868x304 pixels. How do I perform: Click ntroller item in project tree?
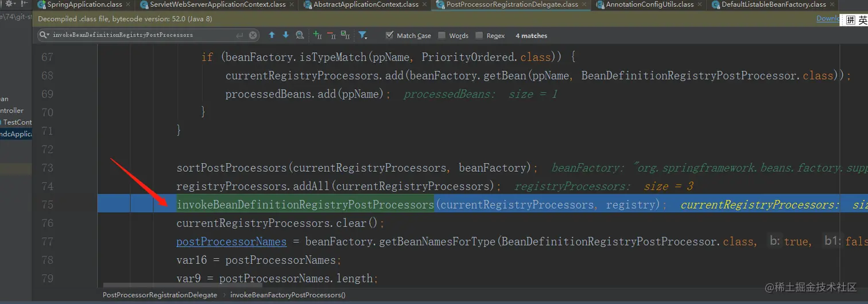click(12, 110)
